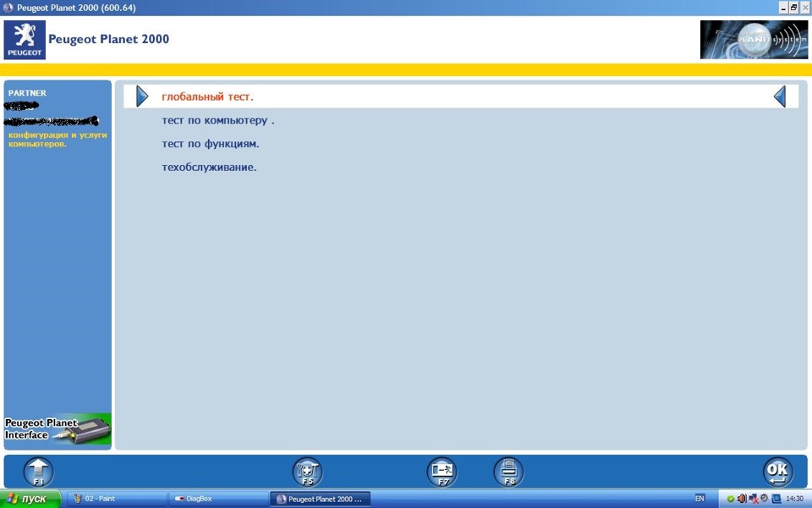Viewport: 812px width, 508px height.
Task: Click the Planet System banner image
Action: coord(754,40)
